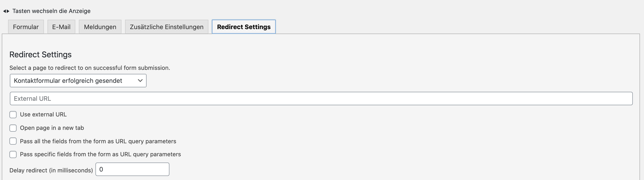The height and width of the screenshot is (180, 644).
Task: Click the Delay redirect milliseconds field
Action: click(x=132, y=169)
